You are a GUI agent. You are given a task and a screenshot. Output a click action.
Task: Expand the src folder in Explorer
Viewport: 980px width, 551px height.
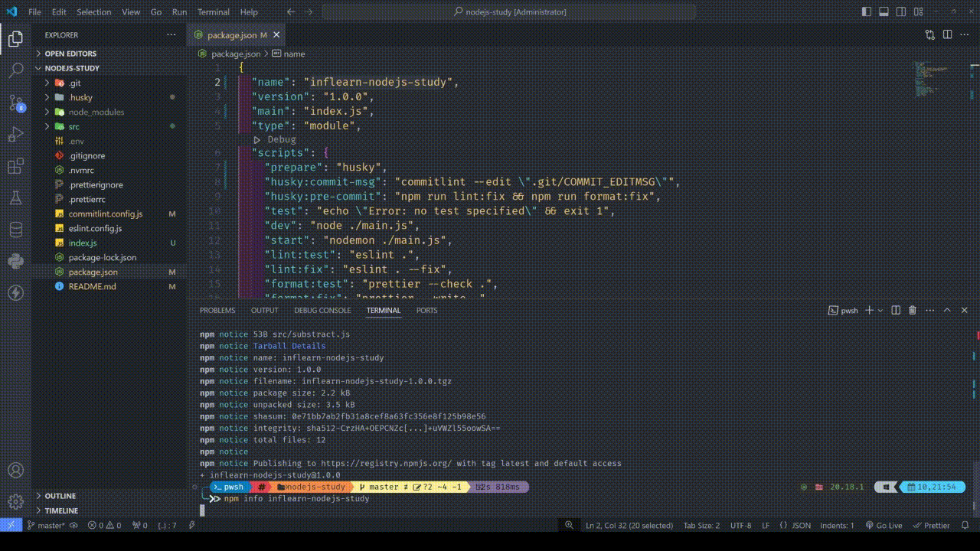point(73,126)
